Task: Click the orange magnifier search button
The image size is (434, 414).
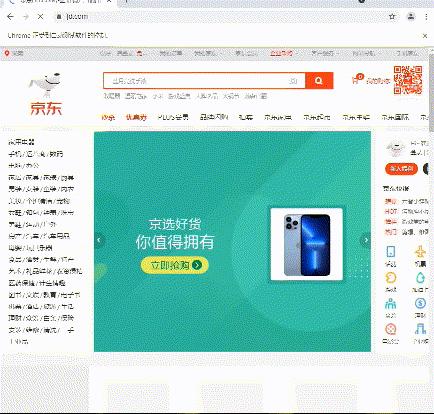Action: pos(319,81)
